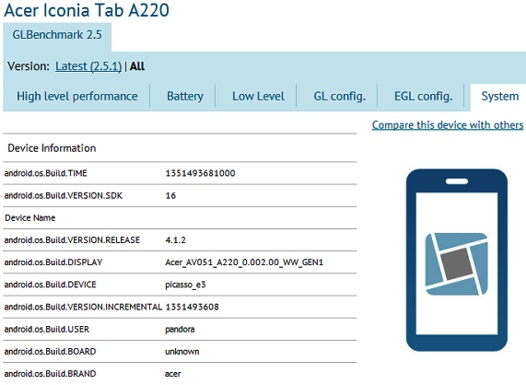Click the Acer Iconia Tab A220 heading
This screenshot has width=526, height=385.
click(x=87, y=10)
